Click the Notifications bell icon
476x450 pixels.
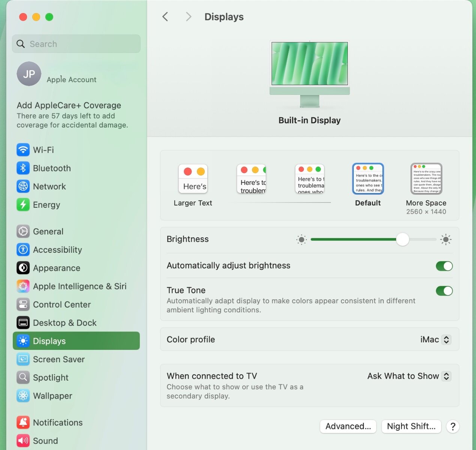pos(23,423)
